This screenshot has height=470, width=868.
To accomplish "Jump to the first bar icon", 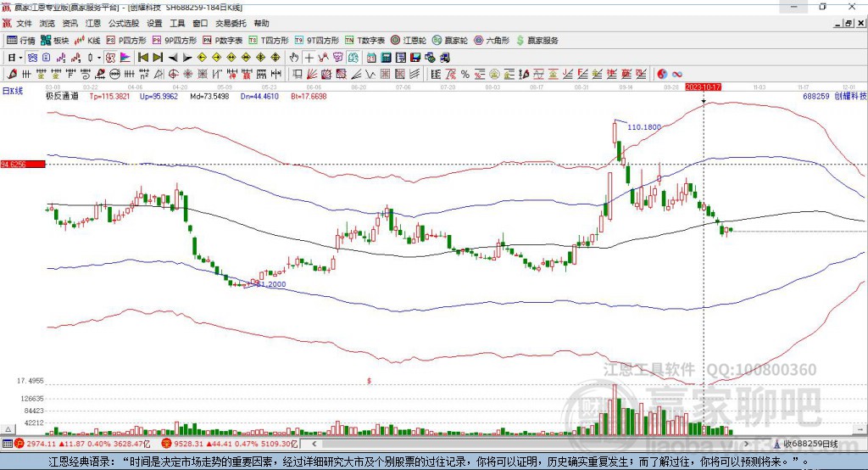I will point(142,57).
